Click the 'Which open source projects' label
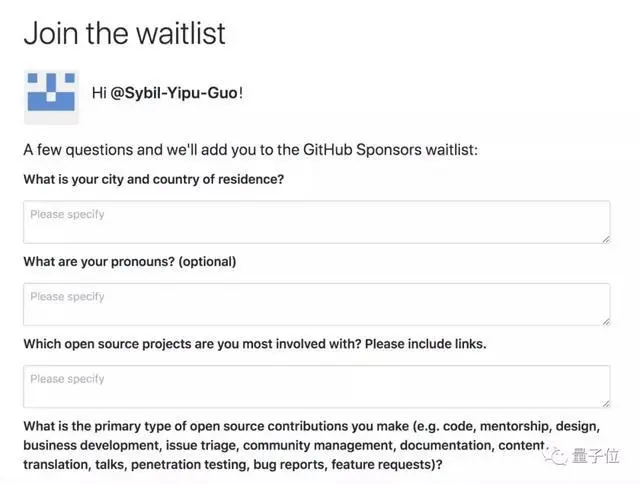Viewport: 640px width, 484px height. click(x=190, y=344)
